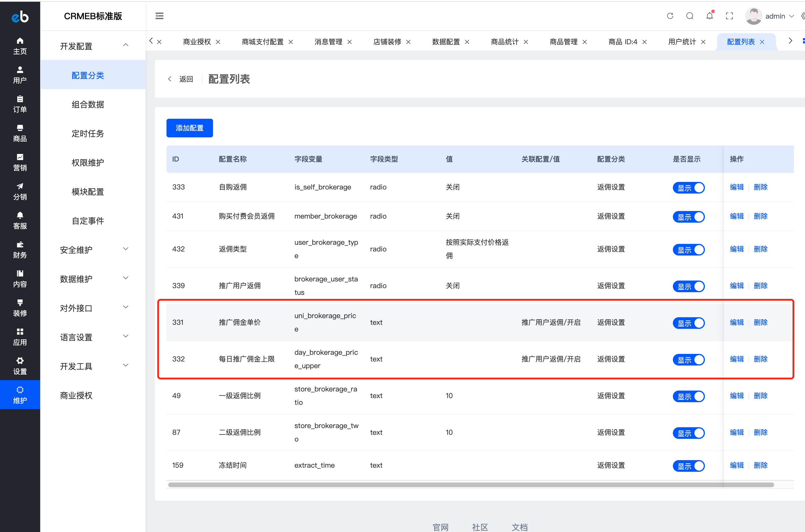The image size is (805, 532).
Task: Collapse the 开发配置 menu group
Action: (93, 46)
